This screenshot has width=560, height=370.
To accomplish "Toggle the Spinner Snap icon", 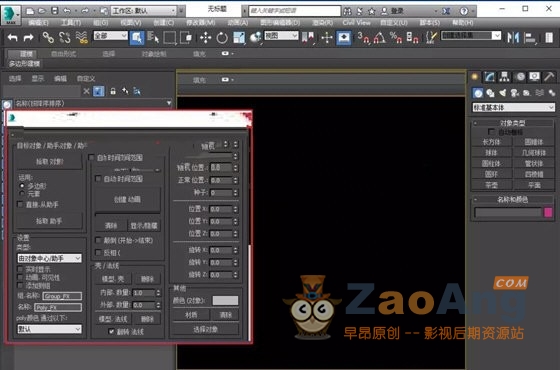I will 412,38.
